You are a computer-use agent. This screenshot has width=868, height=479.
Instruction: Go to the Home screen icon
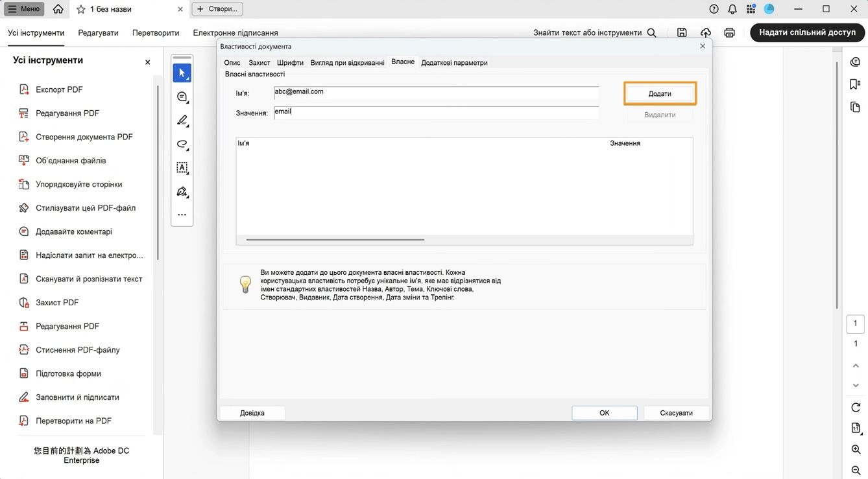58,9
